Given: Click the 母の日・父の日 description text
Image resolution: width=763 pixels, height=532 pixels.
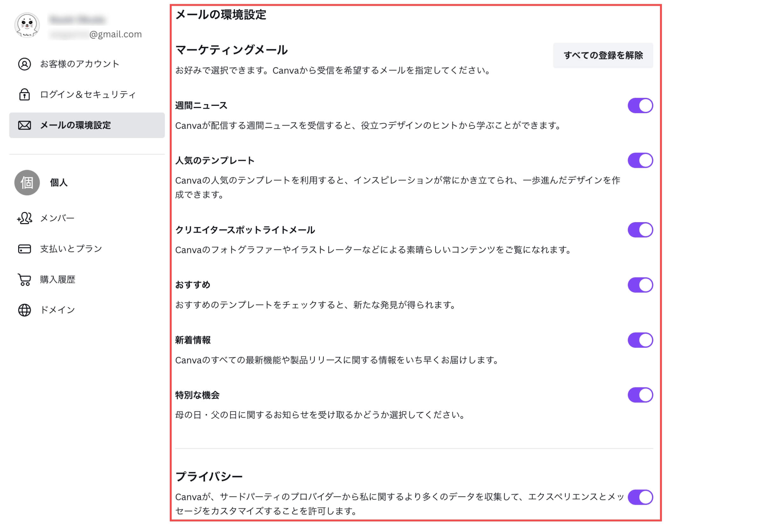Looking at the screenshot, I should 321,415.
